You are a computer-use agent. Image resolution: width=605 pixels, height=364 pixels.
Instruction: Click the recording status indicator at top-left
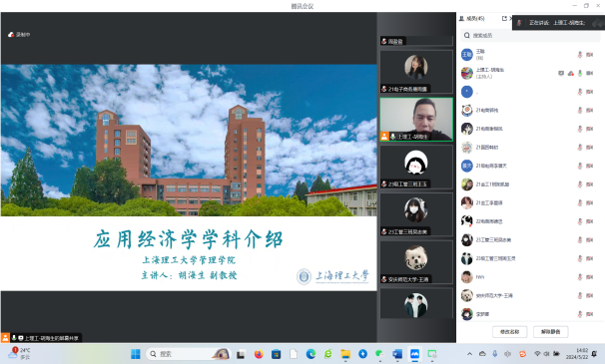[19, 35]
